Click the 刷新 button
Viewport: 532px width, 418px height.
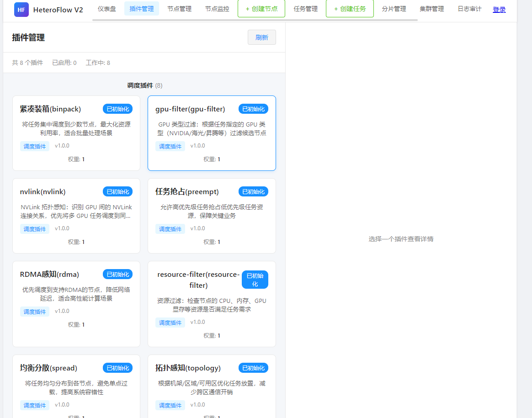pos(261,37)
